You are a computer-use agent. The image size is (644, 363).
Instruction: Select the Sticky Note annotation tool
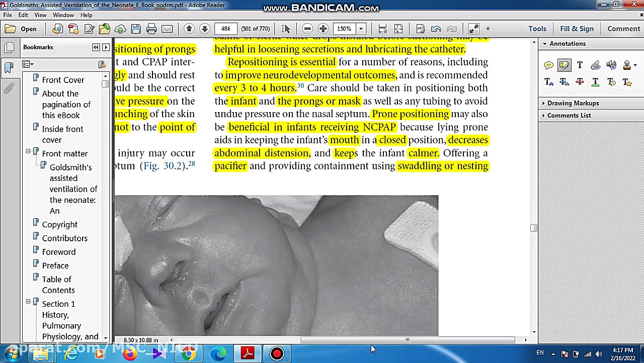548,65
